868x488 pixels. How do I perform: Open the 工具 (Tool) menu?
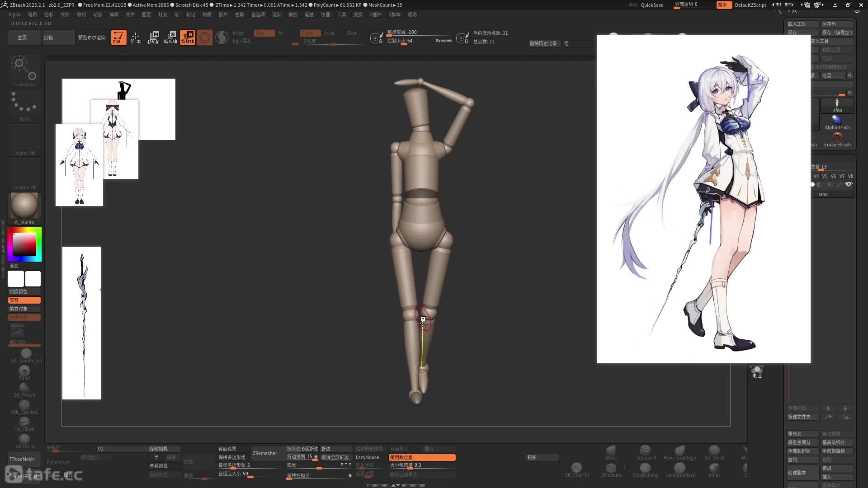(342, 14)
